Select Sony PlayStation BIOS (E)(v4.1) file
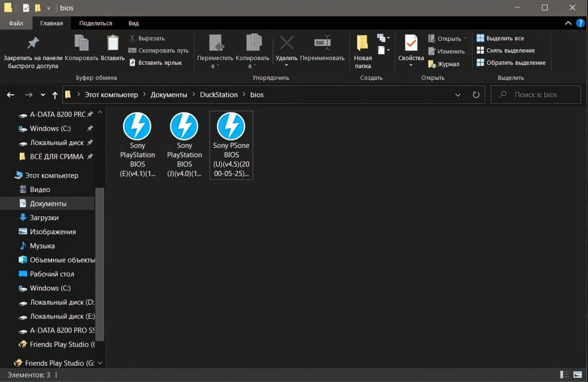The height and width of the screenshot is (382, 588). (137, 145)
